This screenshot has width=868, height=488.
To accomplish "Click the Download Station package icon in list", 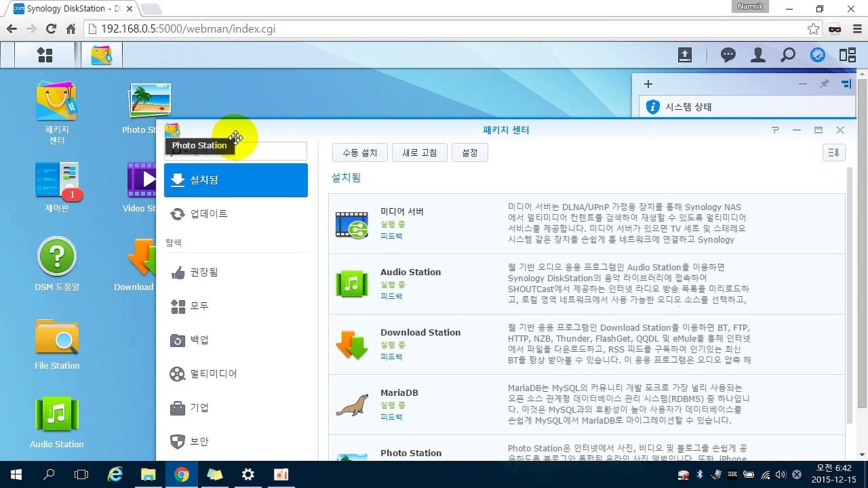I will (351, 344).
